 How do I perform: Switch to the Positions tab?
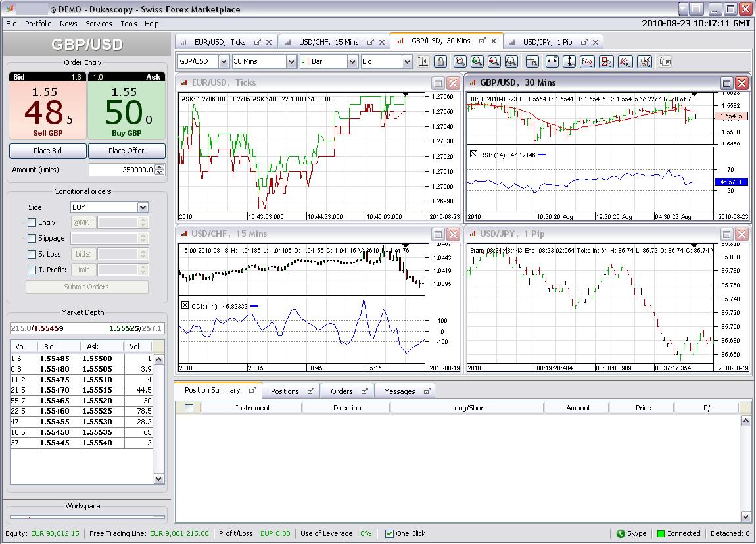coord(285,391)
